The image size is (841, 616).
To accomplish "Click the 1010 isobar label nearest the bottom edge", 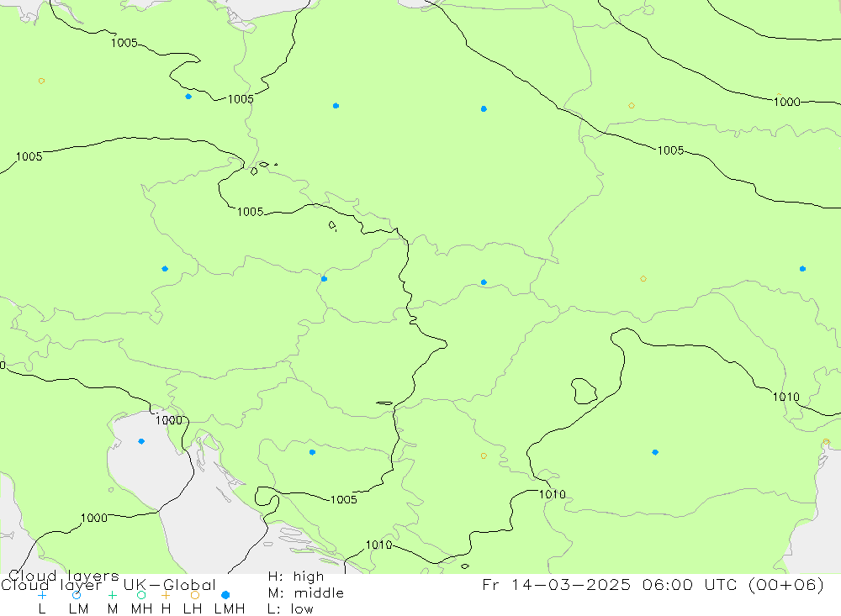I will click(378, 545).
